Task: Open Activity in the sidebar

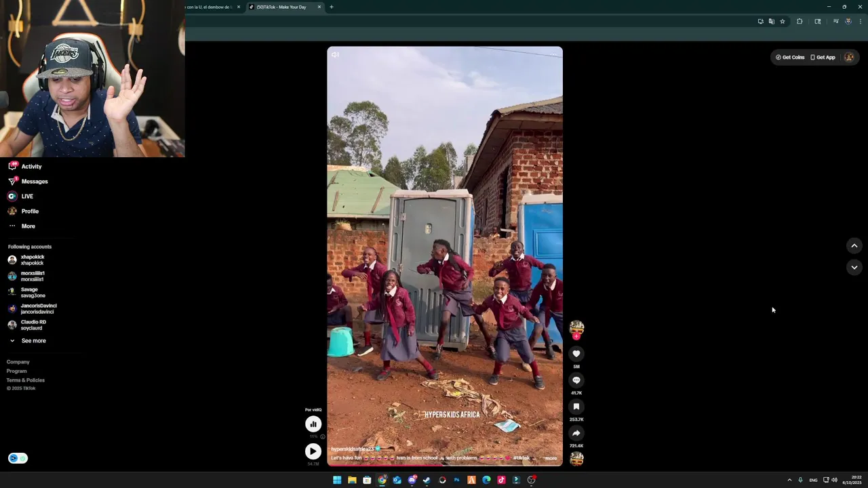Action: [x=25, y=166]
